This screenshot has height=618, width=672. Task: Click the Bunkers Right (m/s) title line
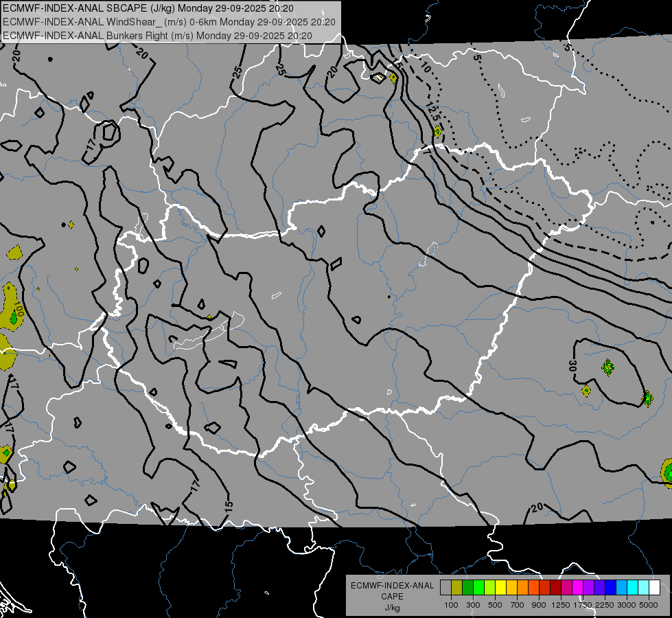(157, 36)
